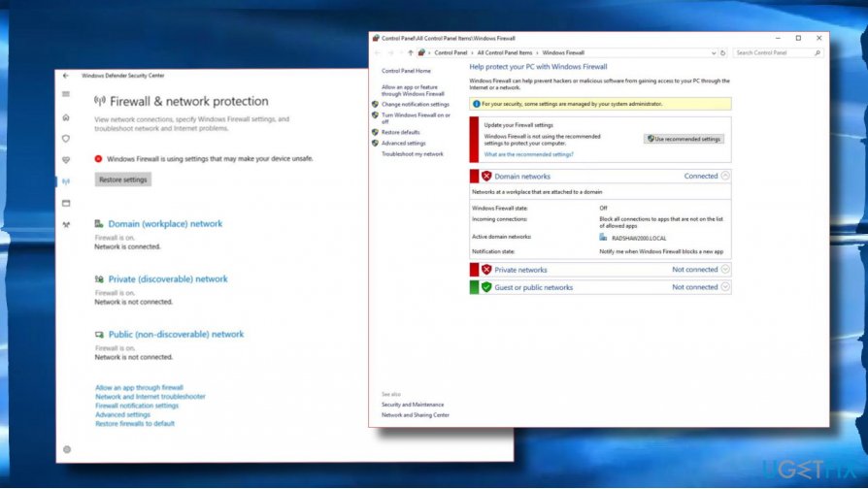Open breadcrumb arrow after All Control Panel Items

click(537, 53)
